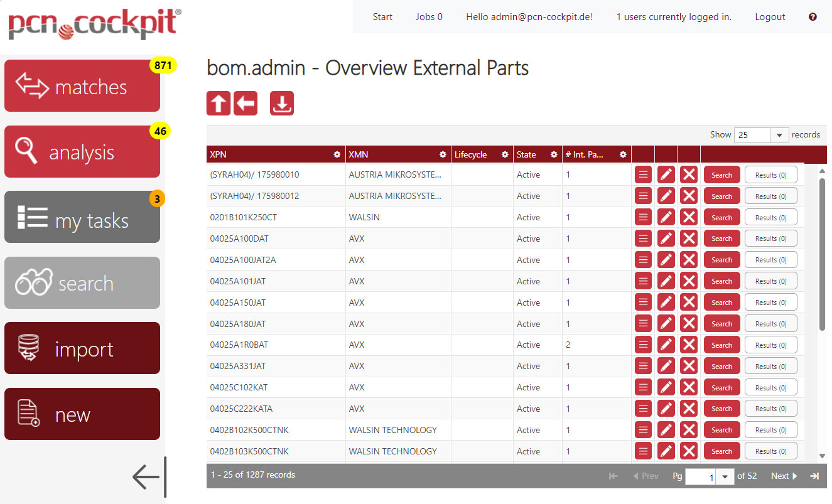Click the edit pencil icon for 04025A100DAT
Image resolution: width=832 pixels, height=504 pixels.
pos(666,238)
